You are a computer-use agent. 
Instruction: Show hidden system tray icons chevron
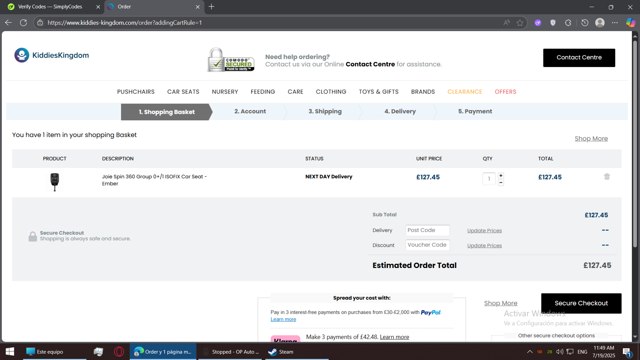(x=529, y=351)
